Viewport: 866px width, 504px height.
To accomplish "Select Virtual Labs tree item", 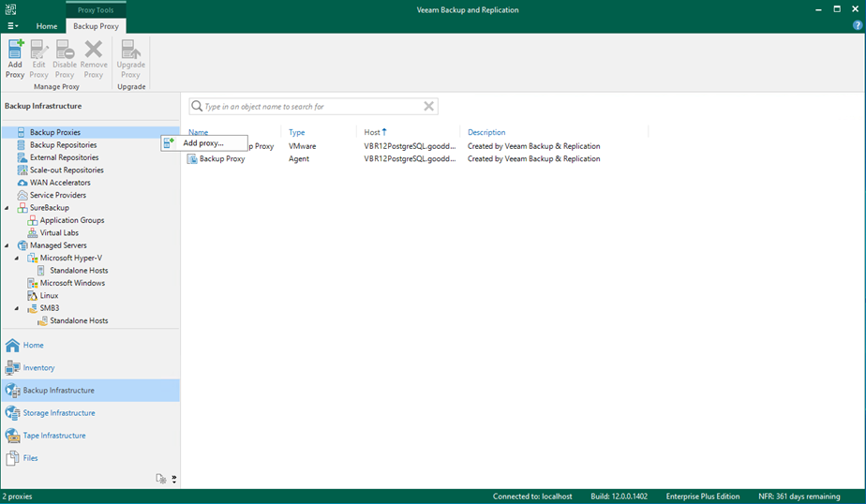I will click(x=59, y=233).
